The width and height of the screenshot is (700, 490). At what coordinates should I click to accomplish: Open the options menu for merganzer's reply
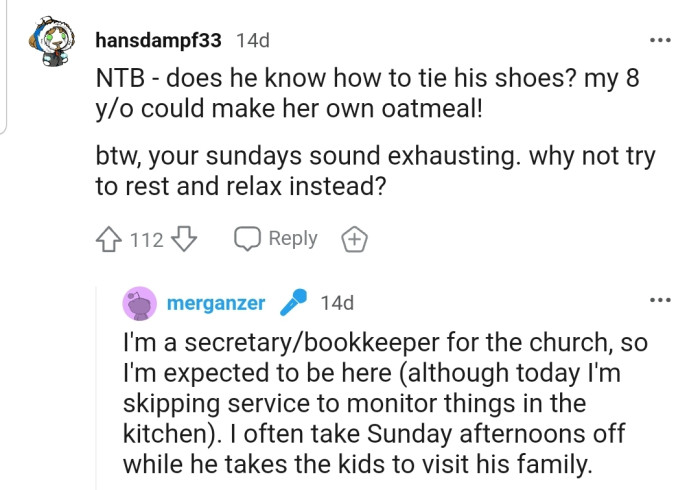point(660,300)
